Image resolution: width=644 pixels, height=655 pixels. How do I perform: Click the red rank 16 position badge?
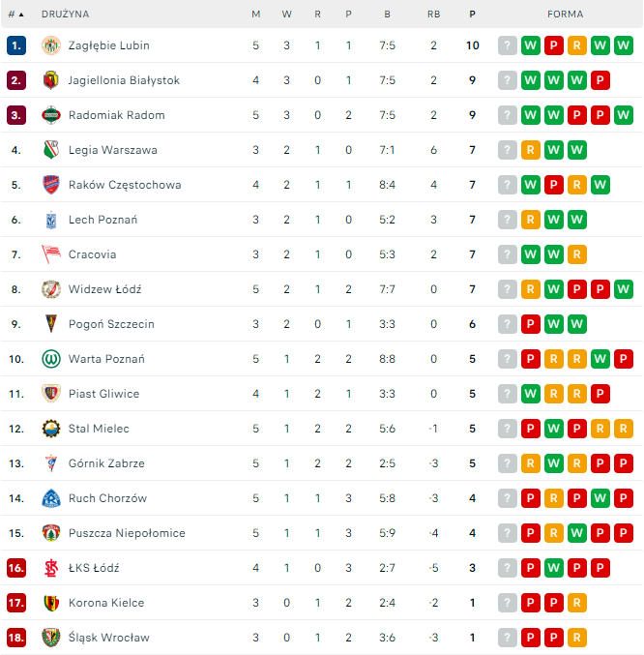tap(15, 568)
